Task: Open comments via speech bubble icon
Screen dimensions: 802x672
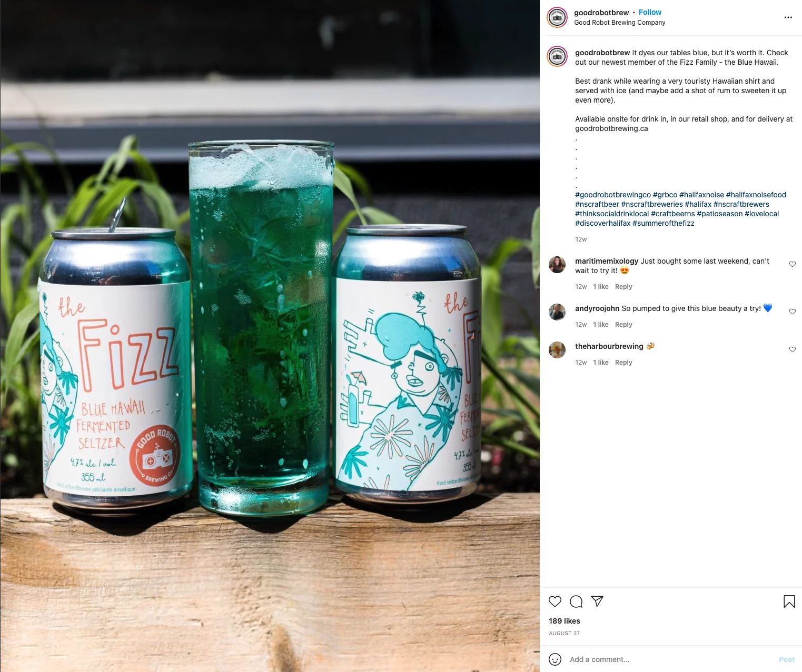Action: [576, 601]
